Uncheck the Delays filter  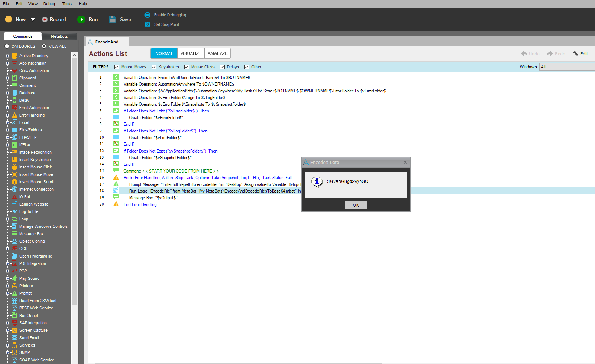pos(222,67)
